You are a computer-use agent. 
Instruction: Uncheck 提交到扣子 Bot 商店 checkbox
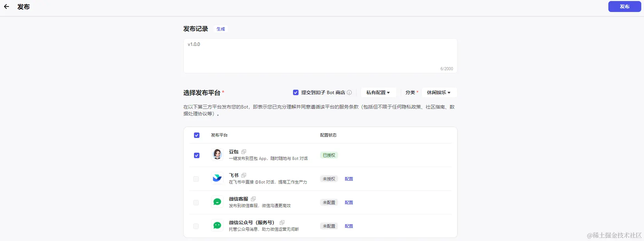coord(296,92)
